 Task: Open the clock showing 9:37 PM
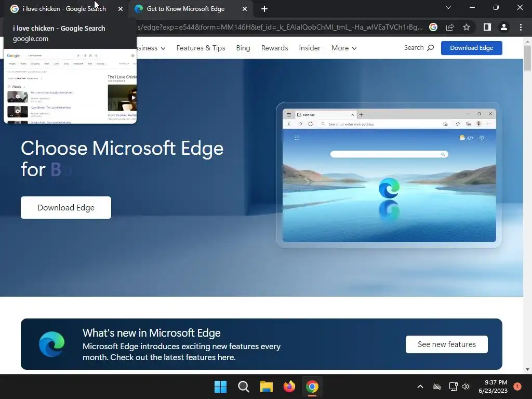coord(493,387)
